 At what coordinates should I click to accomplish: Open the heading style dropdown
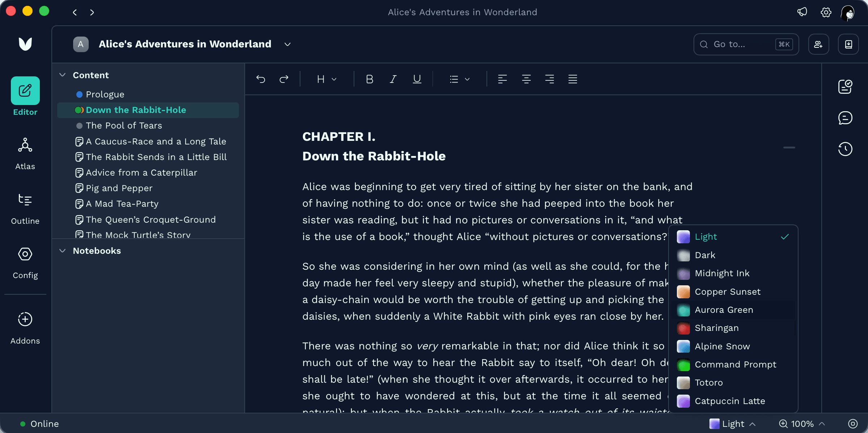pyautogui.click(x=326, y=79)
